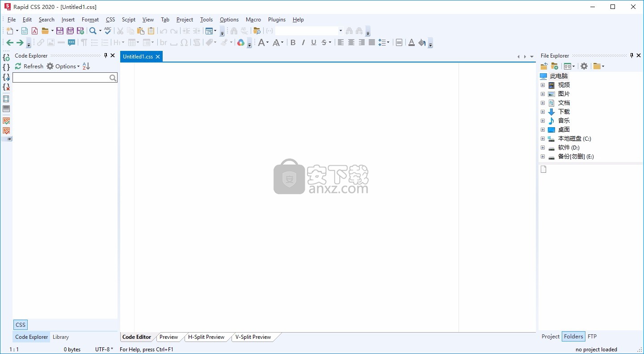Open the Options dropdown in Code Explorer
The height and width of the screenshot is (354, 644).
point(63,66)
